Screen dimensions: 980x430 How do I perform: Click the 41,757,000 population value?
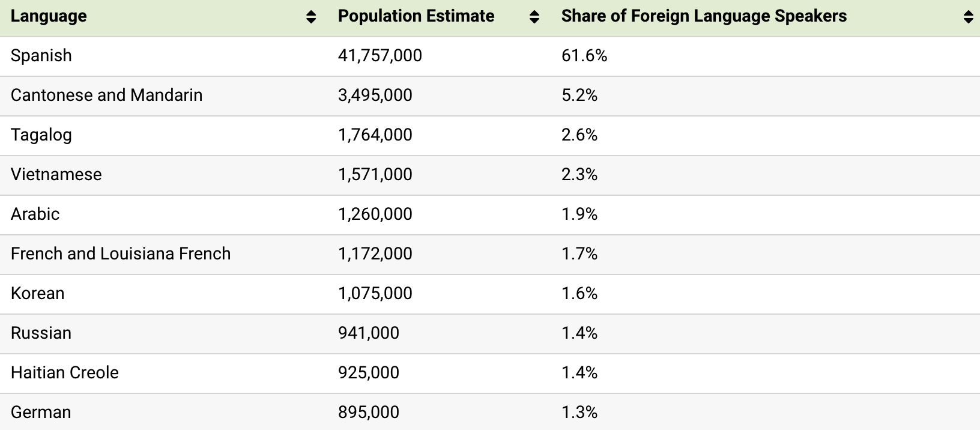coord(380,56)
